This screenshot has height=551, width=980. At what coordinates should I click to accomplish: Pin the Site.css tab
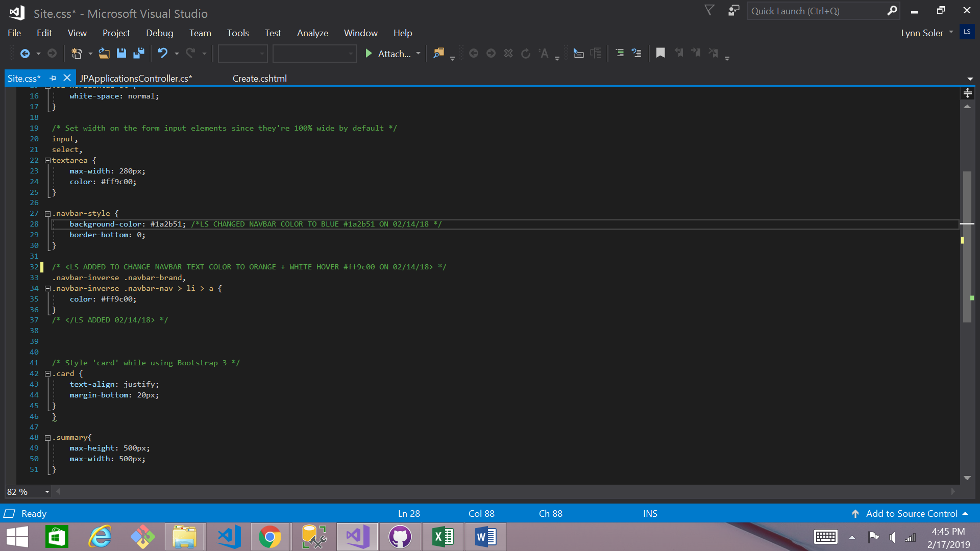[53, 78]
